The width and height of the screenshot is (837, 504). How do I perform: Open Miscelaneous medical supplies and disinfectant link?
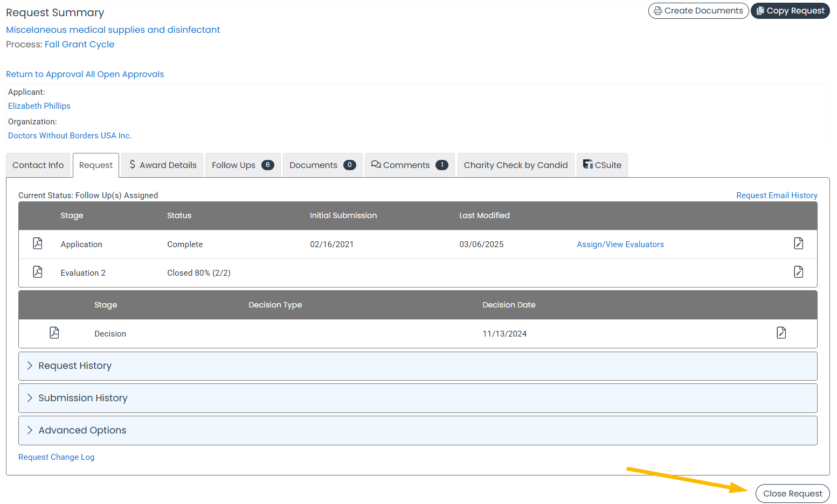coord(113,30)
